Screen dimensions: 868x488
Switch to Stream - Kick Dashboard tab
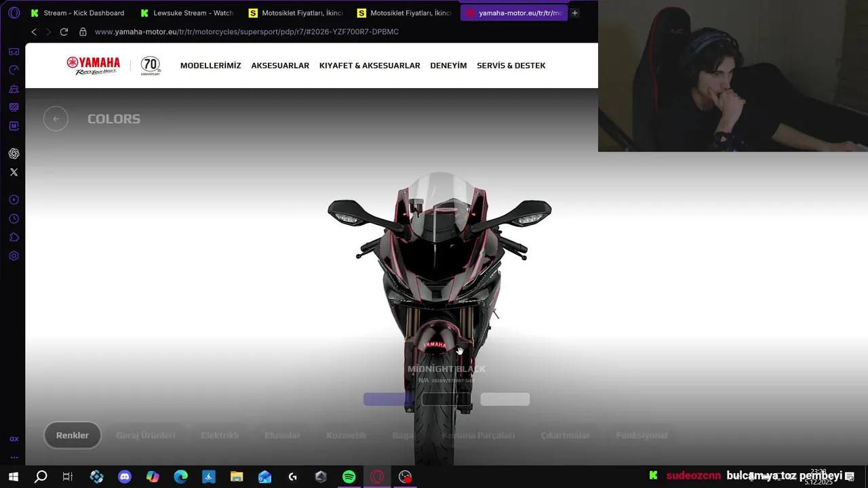(77, 13)
